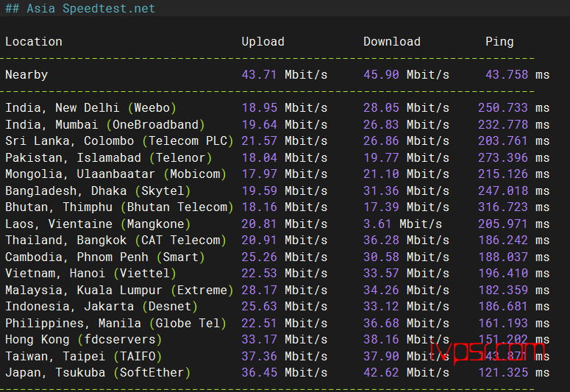This screenshot has width=570, height=392.
Task: Click Bangkok ping value 186.242
Action: 503,240
